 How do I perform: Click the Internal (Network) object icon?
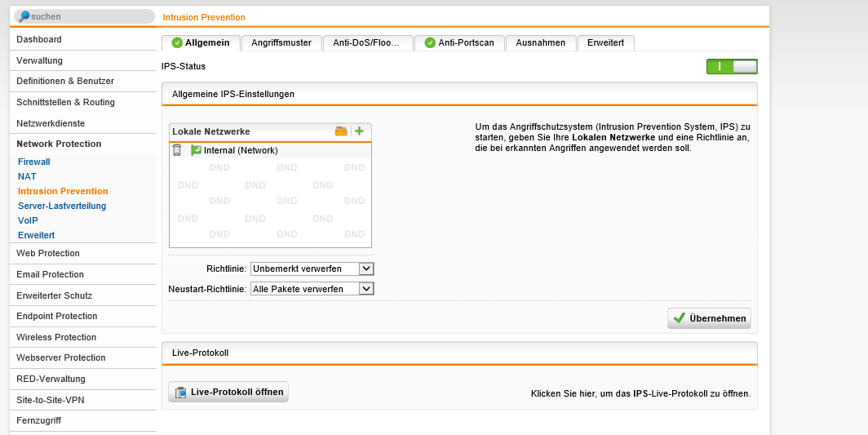(196, 150)
